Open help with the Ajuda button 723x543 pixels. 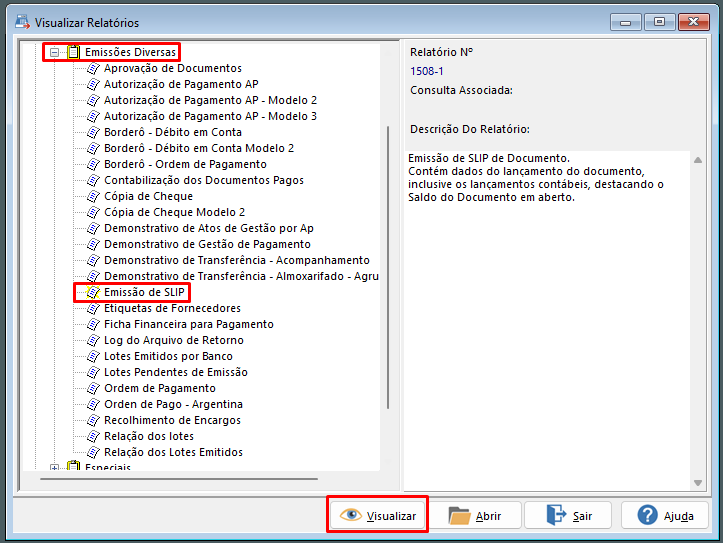pyautogui.click(x=664, y=515)
